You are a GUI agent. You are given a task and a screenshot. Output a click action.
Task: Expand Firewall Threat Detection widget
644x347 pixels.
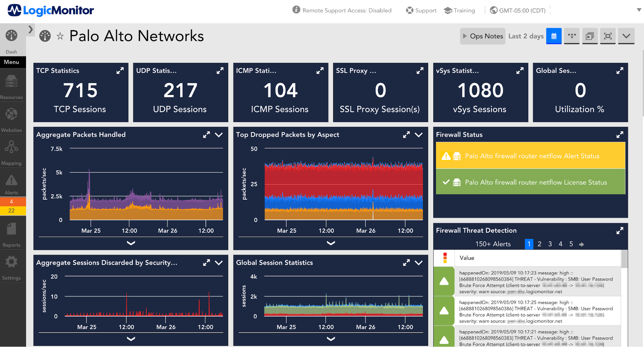point(620,231)
